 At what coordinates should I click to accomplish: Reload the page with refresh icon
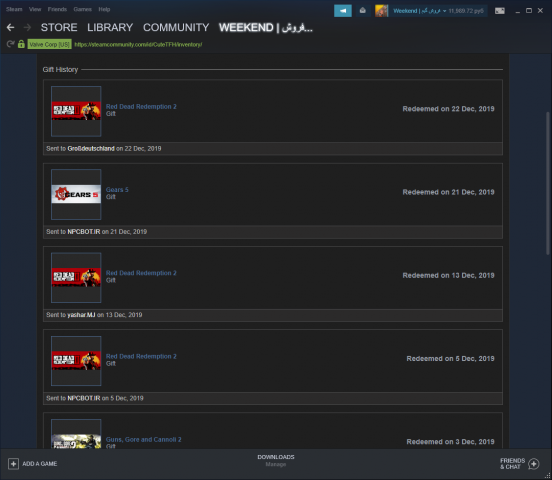click(x=11, y=44)
